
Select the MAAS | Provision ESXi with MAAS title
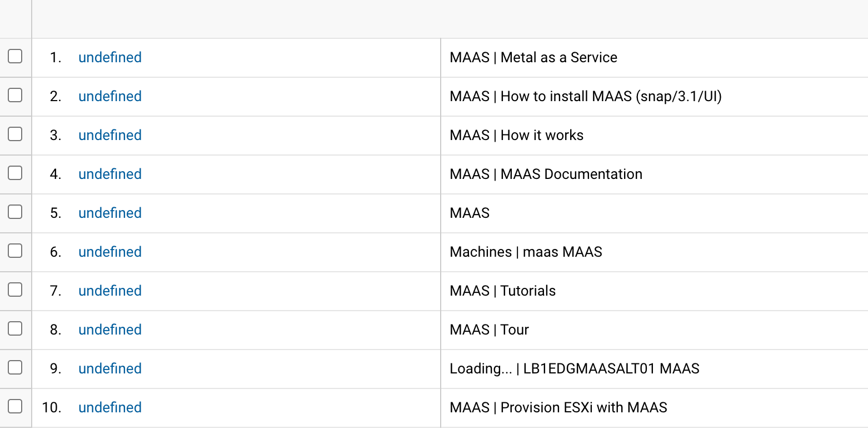(558, 407)
